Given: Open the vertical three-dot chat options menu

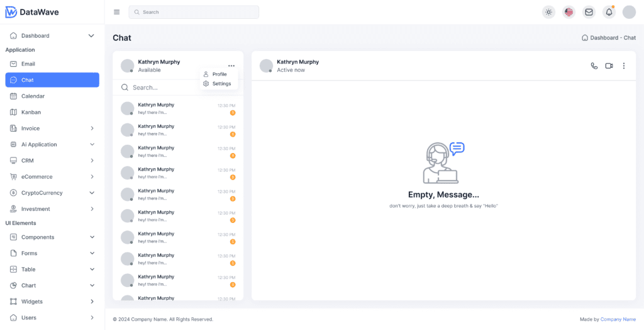Looking at the screenshot, I should click(x=624, y=66).
